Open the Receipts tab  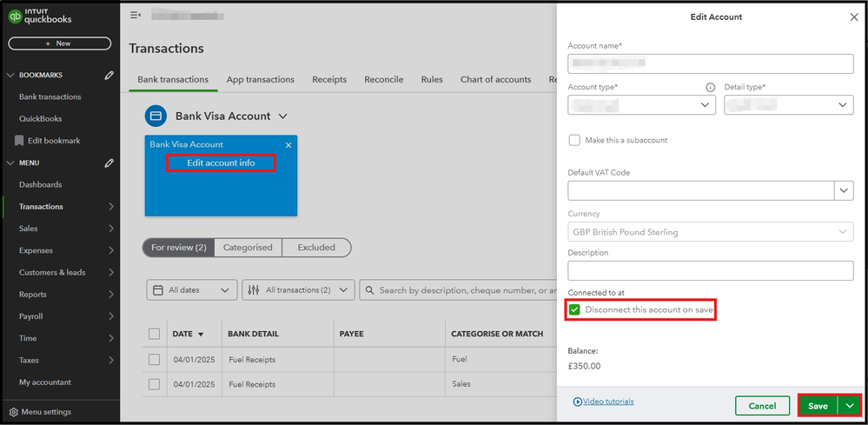click(x=329, y=80)
